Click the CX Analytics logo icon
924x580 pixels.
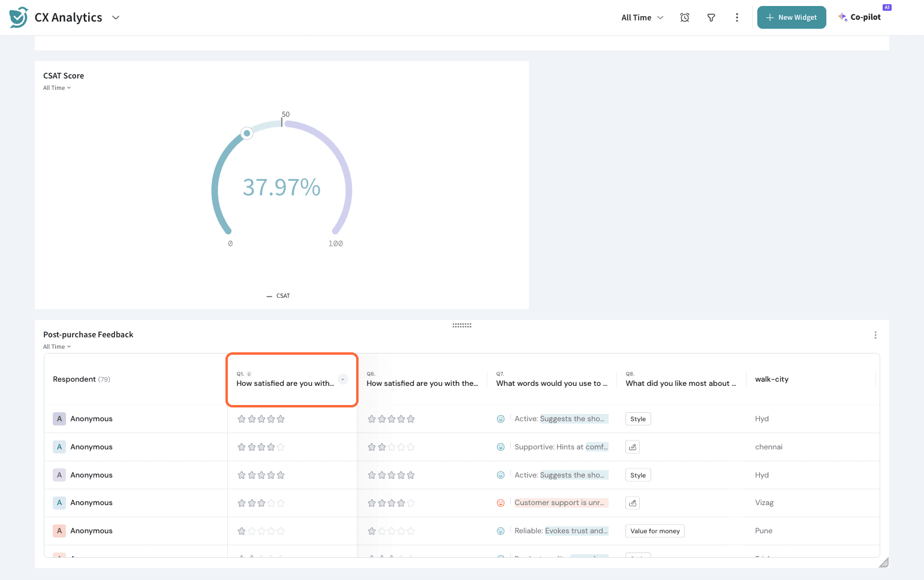(x=19, y=17)
